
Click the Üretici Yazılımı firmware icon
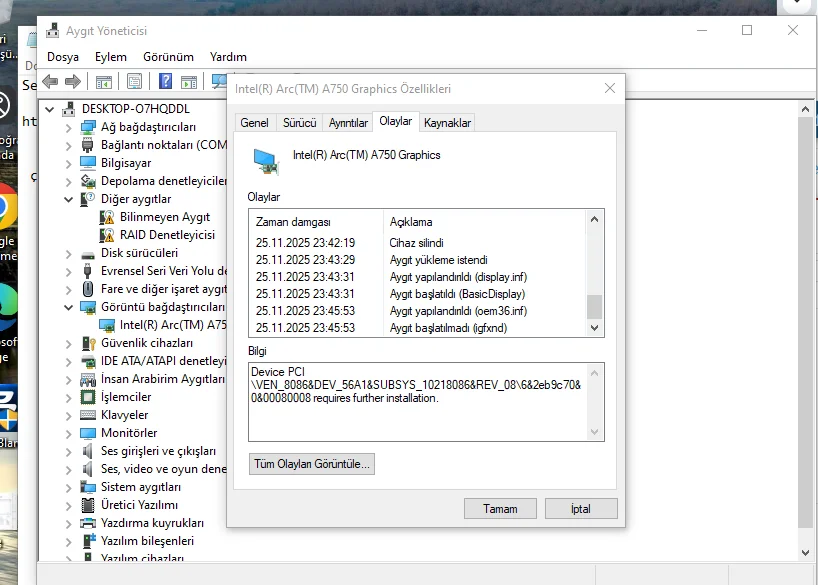coord(88,505)
